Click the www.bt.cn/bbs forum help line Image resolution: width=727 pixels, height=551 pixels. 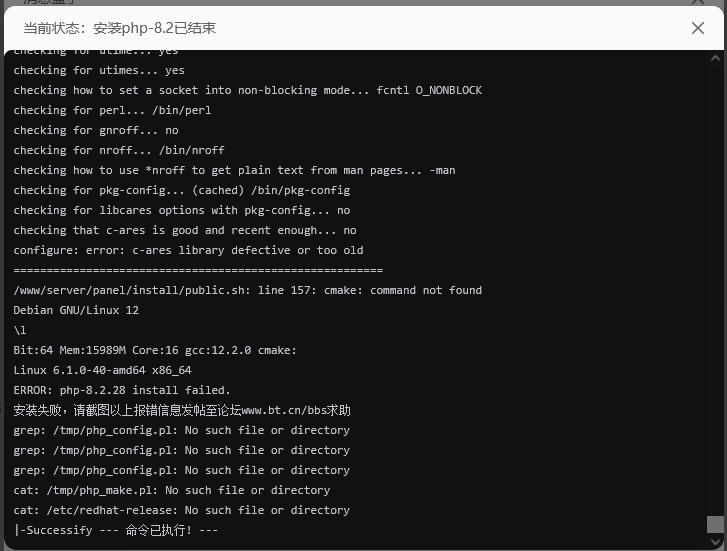(182, 410)
